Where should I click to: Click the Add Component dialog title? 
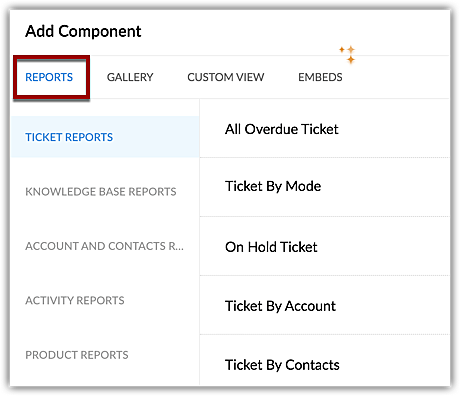pyautogui.click(x=83, y=32)
